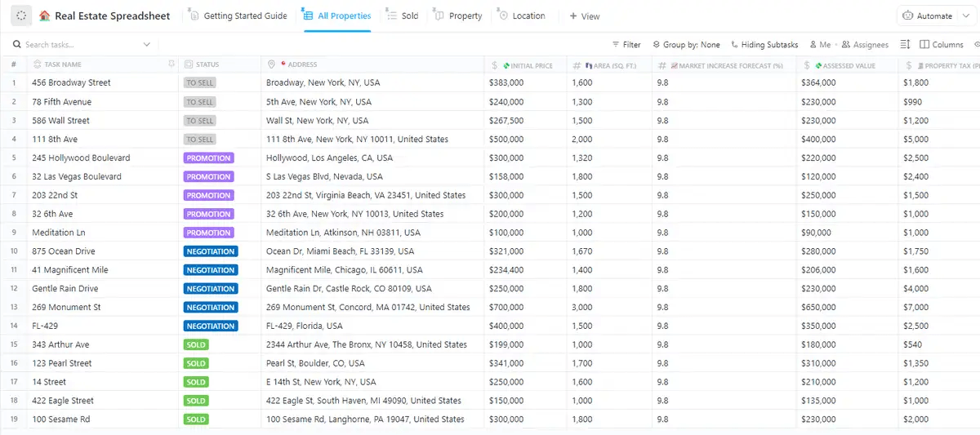Screen dimensions: 980x435
Task: Open the Getting Started Guide tab
Action: [238, 16]
